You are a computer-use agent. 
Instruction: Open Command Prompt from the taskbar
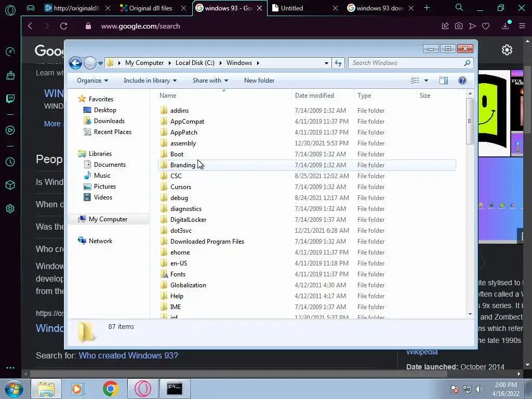click(x=175, y=389)
